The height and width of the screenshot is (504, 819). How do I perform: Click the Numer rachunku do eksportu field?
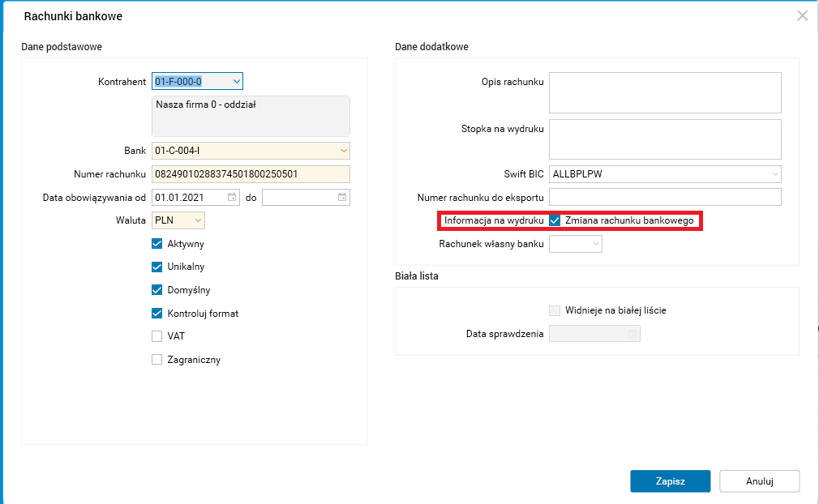(665, 197)
